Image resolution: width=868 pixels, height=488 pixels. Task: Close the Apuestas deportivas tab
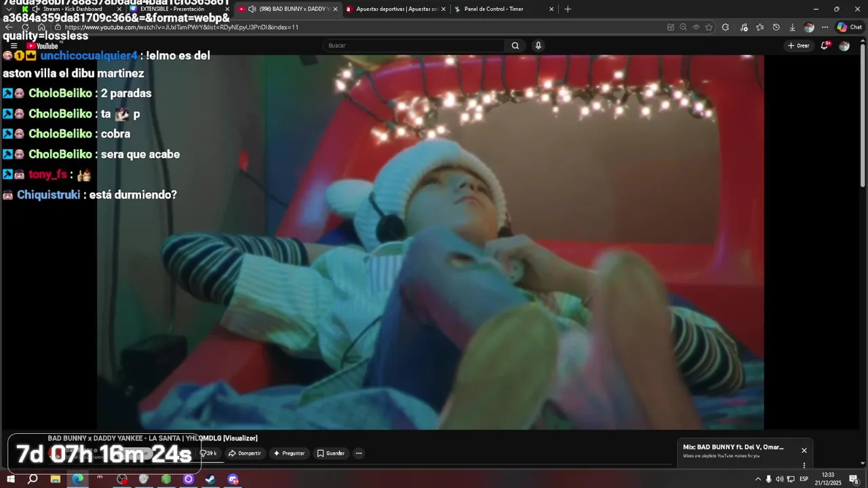[x=443, y=9]
